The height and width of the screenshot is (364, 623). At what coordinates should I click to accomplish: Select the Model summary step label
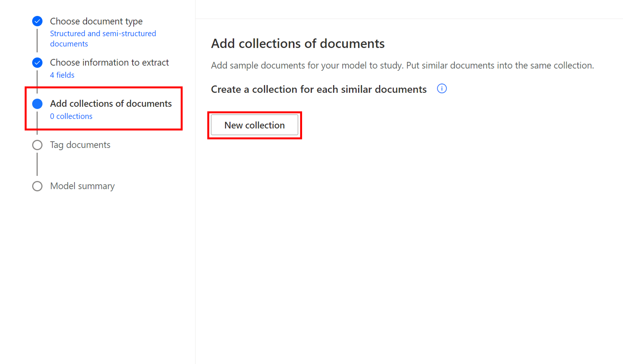82,186
